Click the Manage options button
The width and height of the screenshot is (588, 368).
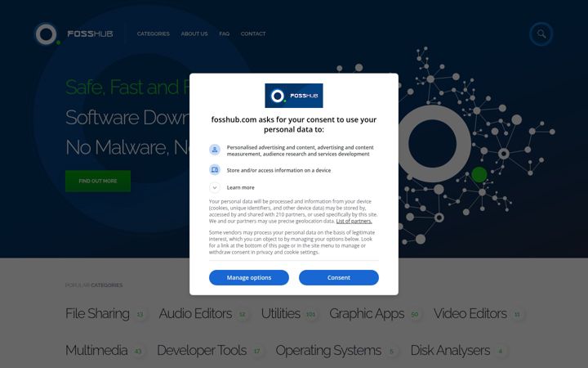click(249, 277)
